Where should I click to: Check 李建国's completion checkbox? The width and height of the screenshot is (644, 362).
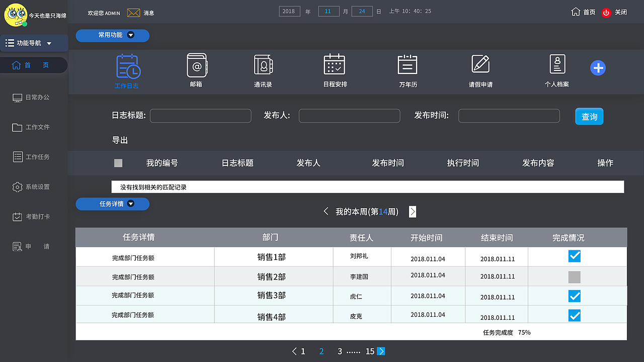(575, 276)
